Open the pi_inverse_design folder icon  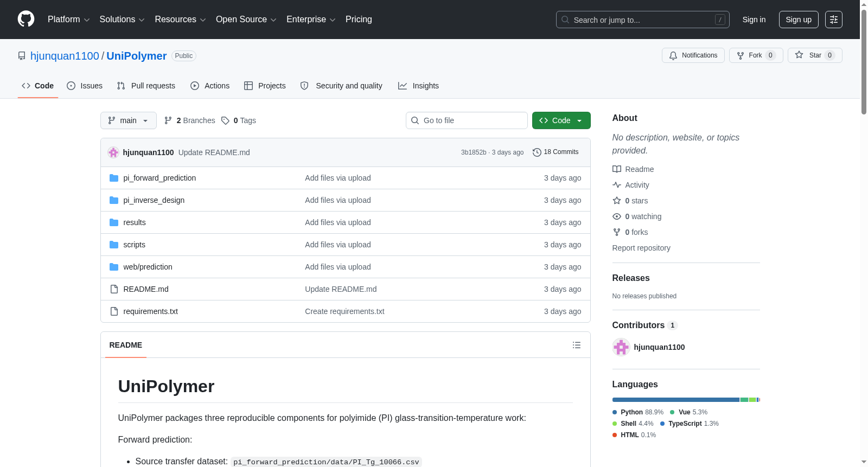(114, 200)
